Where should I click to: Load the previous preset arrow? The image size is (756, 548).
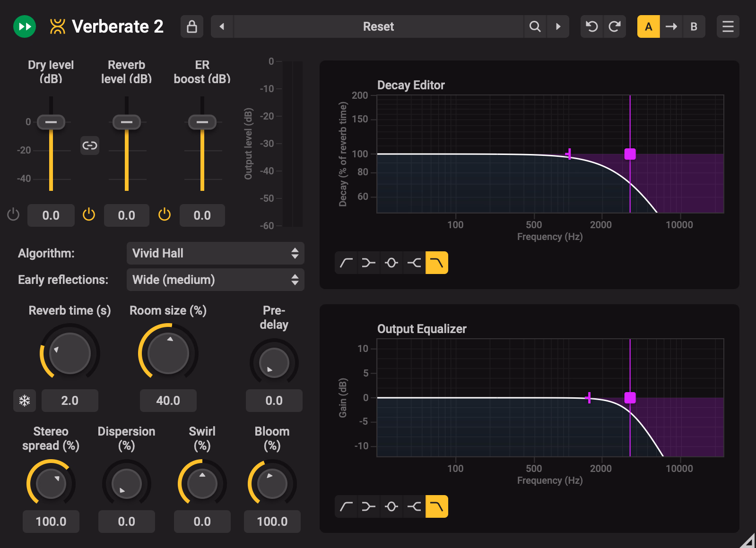(222, 26)
